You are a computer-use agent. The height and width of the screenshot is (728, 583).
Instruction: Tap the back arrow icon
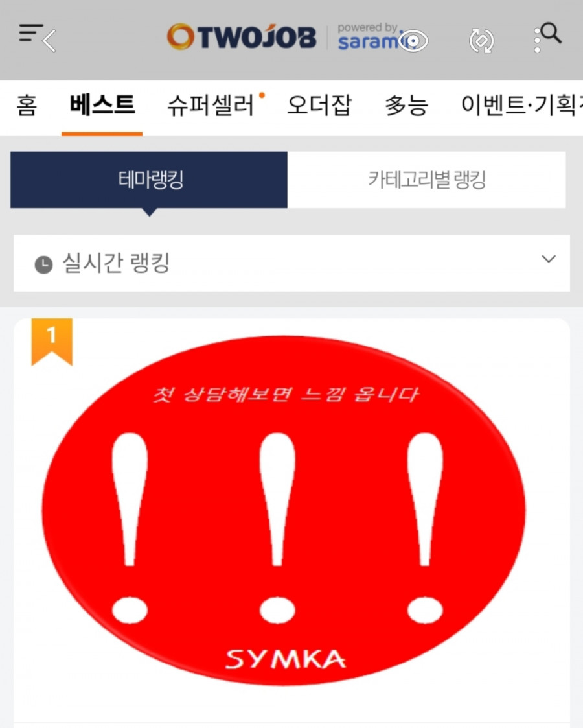pyautogui.click(x=50, y=41)
